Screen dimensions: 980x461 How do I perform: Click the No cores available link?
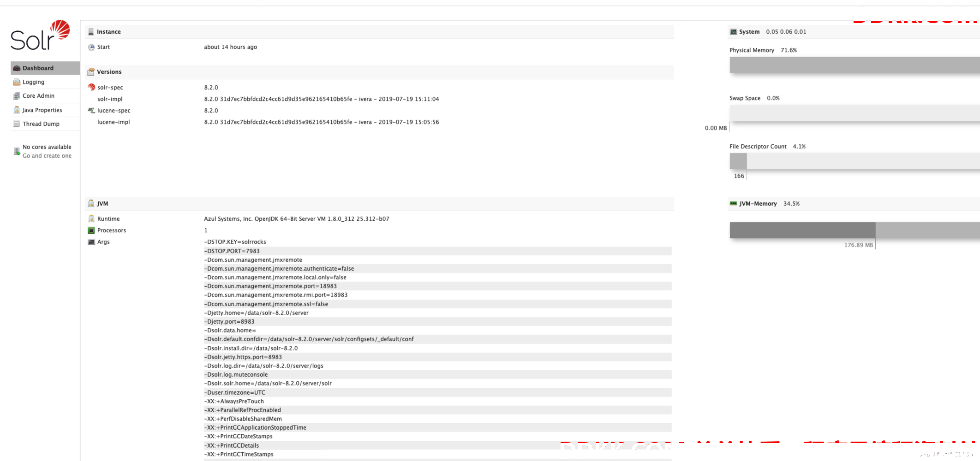pos(47,147)
